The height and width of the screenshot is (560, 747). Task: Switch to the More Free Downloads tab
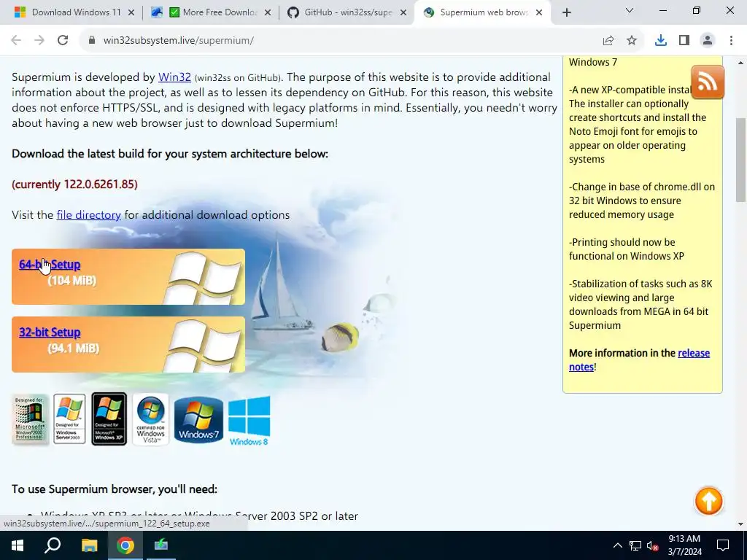212,12
